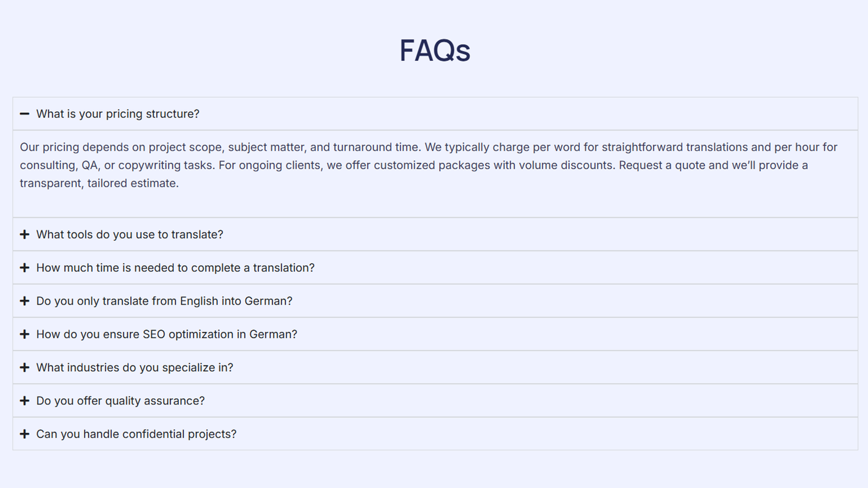Viewport: 868px width, 488px height.
Task: Expand 'Do you offer quality assurance?' title
Action: pyautogui.click(x=120, y=401)
